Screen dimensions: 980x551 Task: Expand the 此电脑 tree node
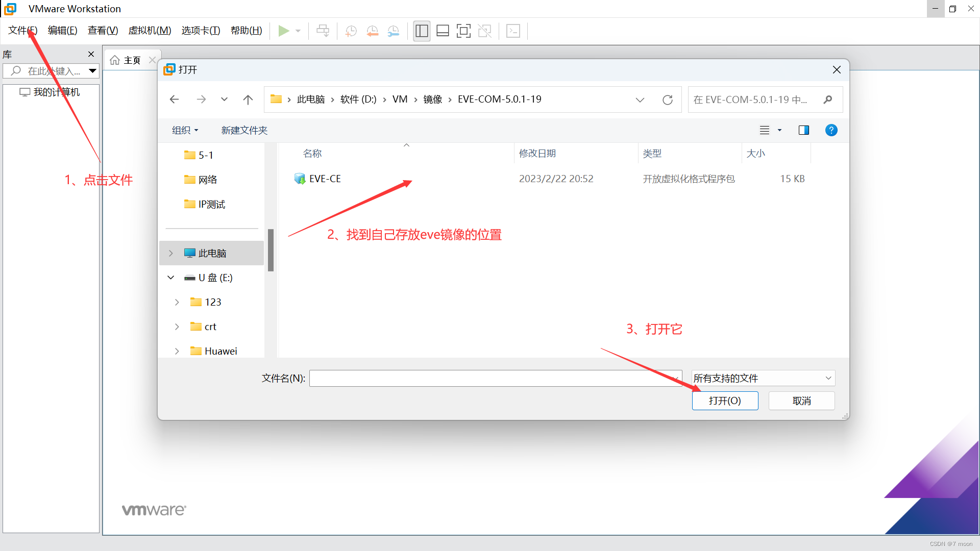pyautogui.click(x=171, y=253)
